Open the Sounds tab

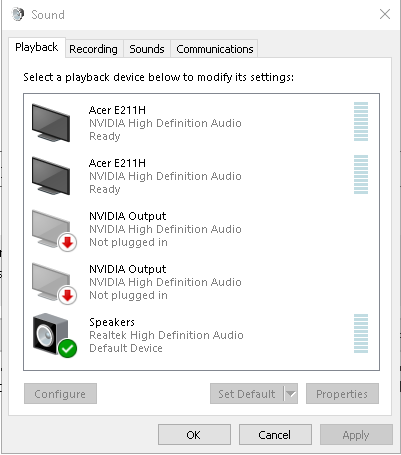pyautogui.click(x=147, y=49)
